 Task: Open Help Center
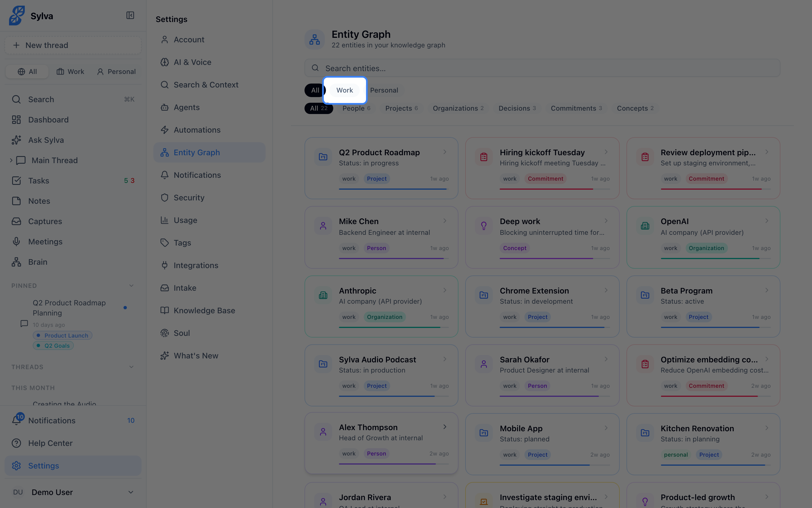[x=73, y=443]
